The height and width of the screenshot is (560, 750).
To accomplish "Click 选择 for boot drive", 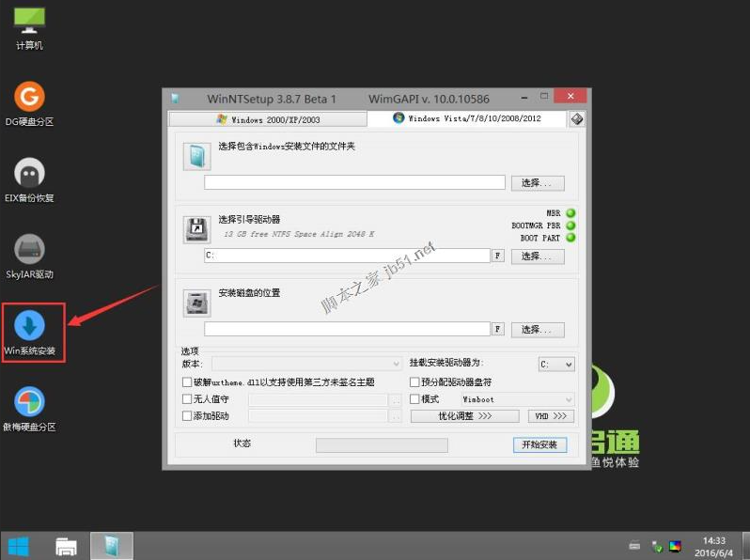I will [x=538, y=257].
